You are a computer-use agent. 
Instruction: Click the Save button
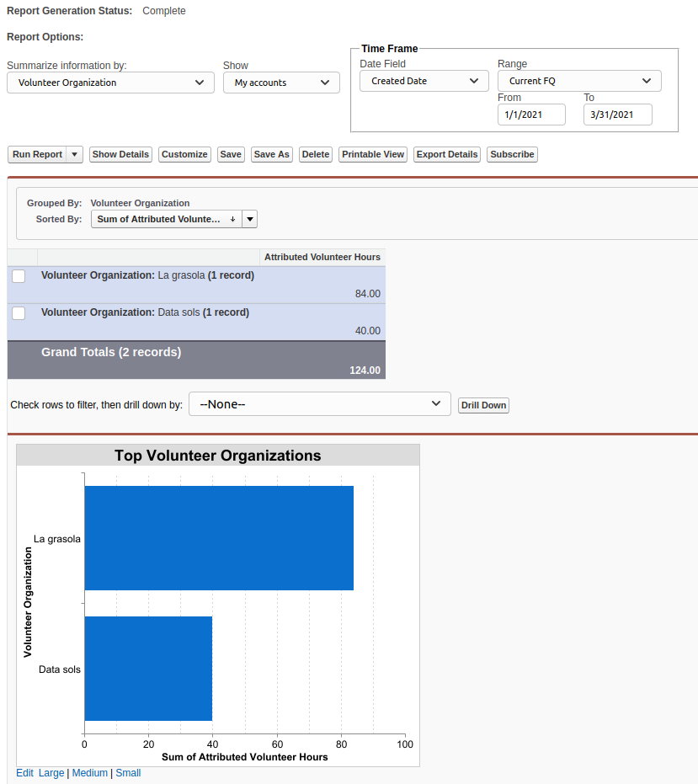[x=231, y=154]
